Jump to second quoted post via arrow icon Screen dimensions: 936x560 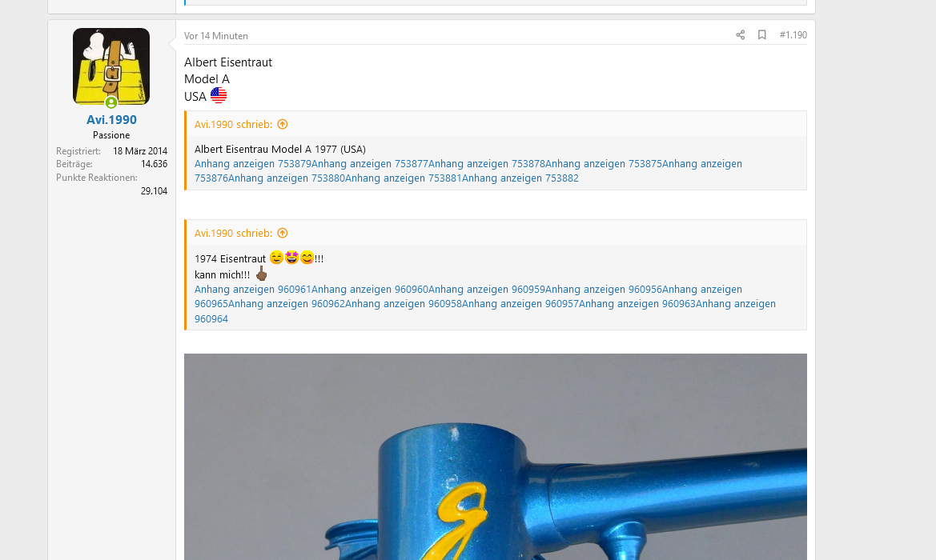pos(283,233)
